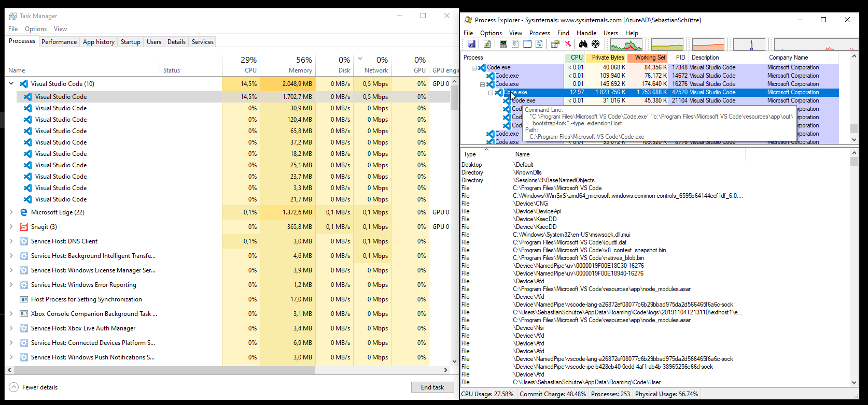
Task: Click the Fewer details arrow icon
Action: (x=13, y=387)
